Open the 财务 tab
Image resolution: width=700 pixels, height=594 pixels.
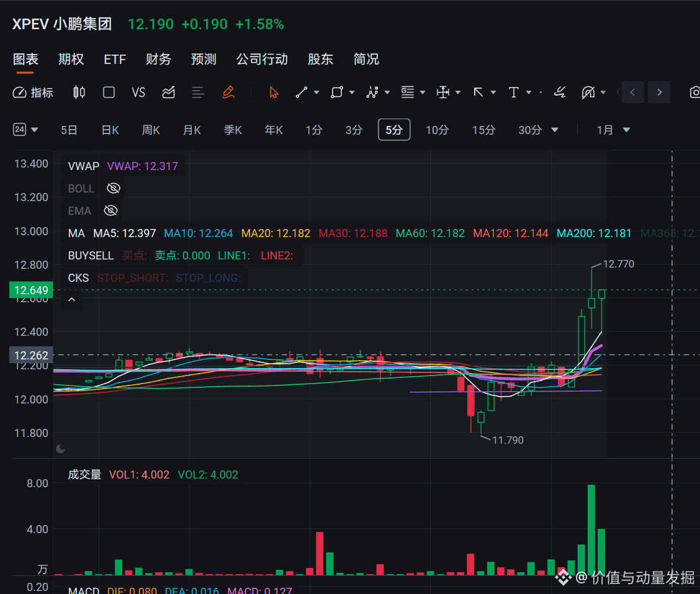tap(158, 59)
